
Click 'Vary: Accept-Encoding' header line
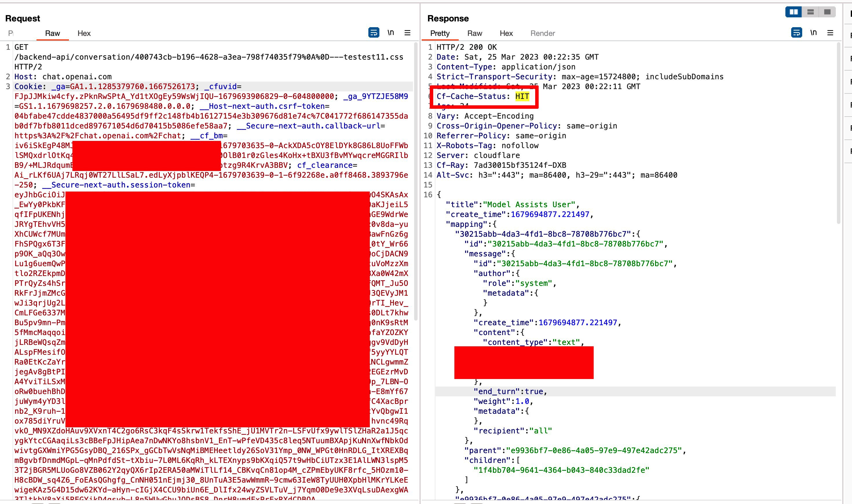pyautogui.click(x=485, y=116)
